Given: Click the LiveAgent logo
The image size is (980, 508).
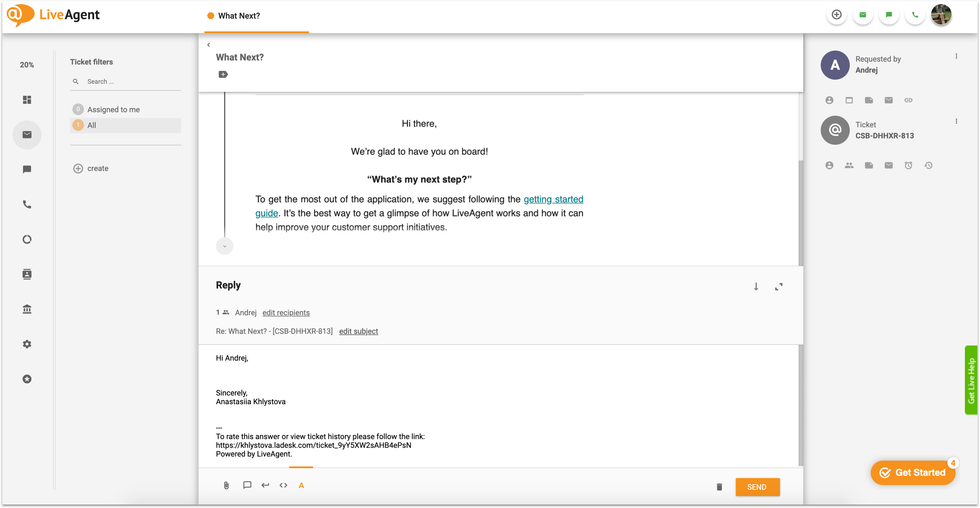Looking at the screenshot, I should click(53, 15).
